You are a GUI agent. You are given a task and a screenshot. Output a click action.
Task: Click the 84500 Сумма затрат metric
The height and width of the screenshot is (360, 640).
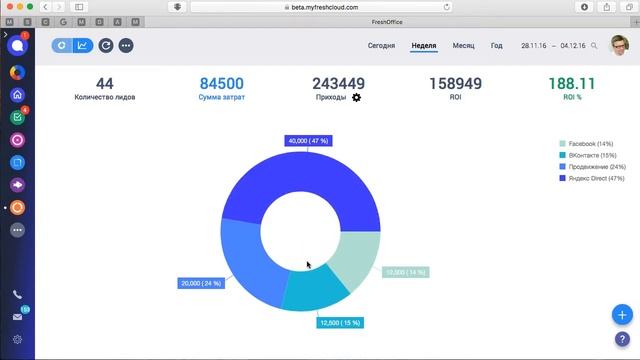tap(222, 89)
